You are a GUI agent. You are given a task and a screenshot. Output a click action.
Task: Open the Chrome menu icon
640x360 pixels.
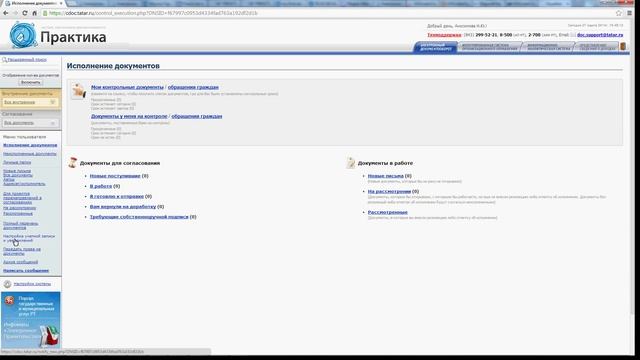pyautogui.click(x=630, y=13)
